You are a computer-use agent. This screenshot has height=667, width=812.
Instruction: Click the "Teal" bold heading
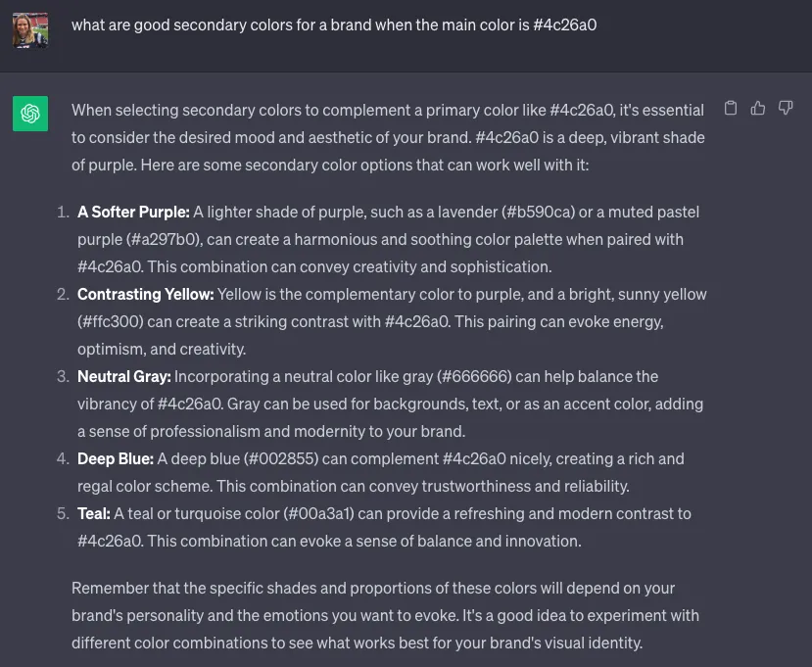[94, 513]
